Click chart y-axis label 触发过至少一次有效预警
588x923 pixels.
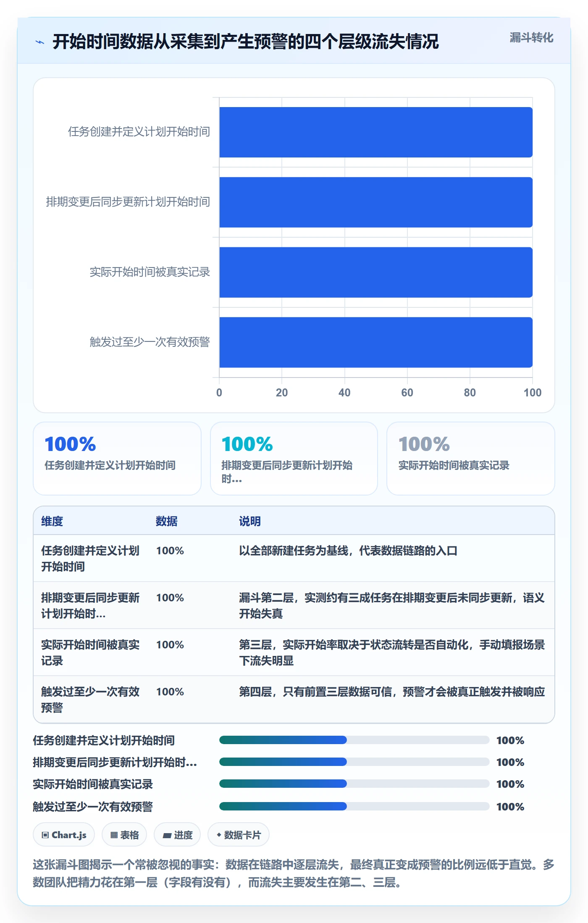150,342
